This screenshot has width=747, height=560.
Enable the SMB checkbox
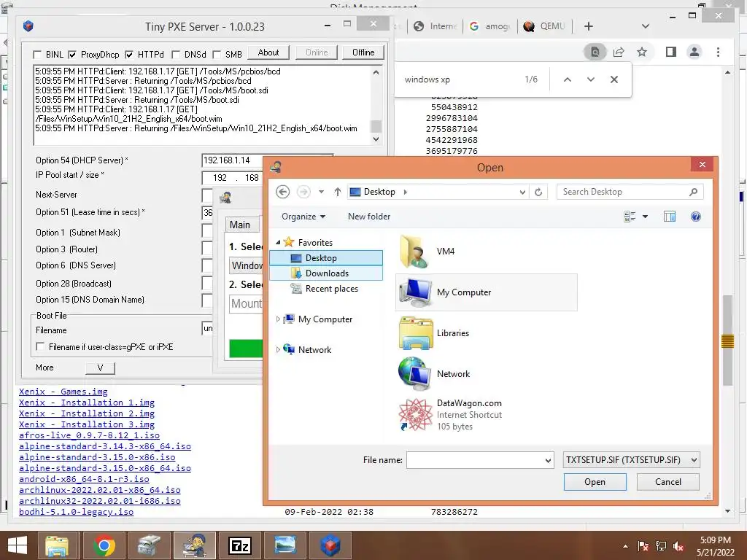217,54
